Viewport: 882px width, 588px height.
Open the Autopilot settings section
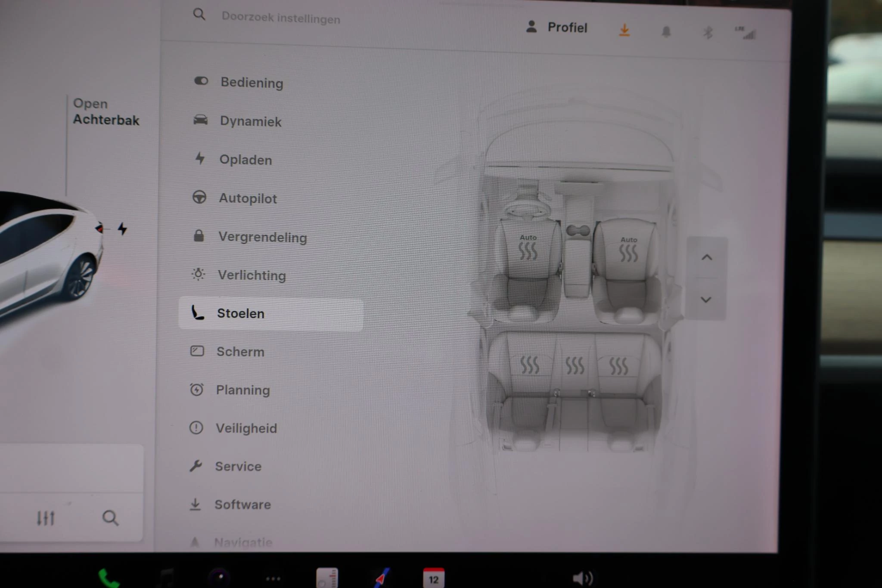point(248,198)
